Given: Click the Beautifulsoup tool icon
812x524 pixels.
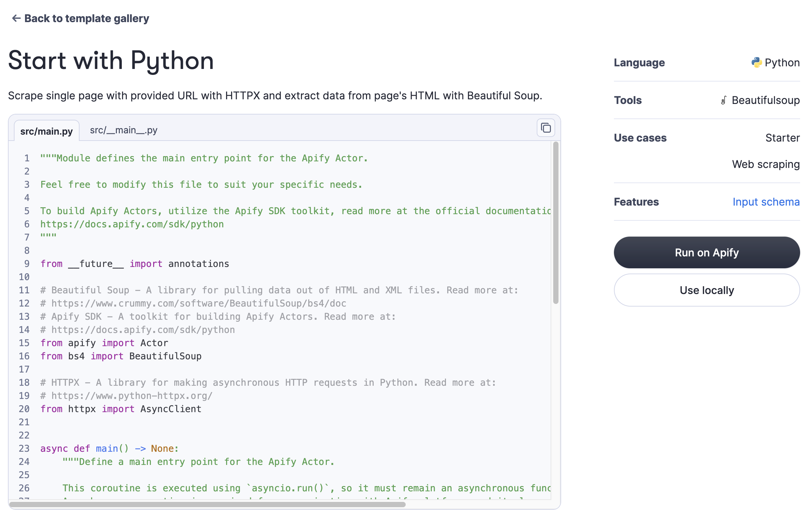Looking at the screenshot, I should tap(724, 100).
